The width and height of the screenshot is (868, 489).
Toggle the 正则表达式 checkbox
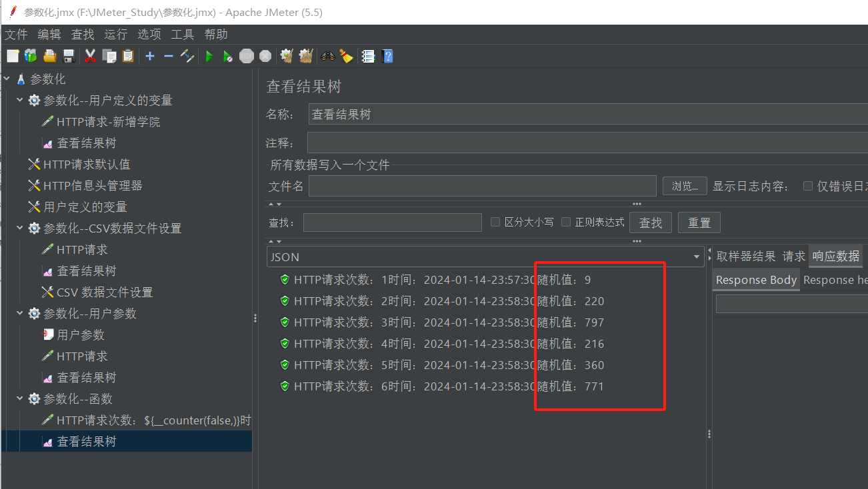coord(566,222)
